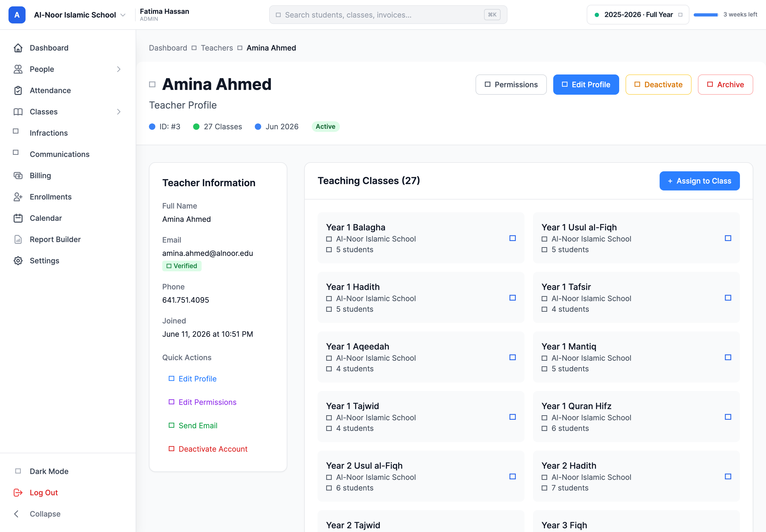Click term progress bar near 3 weeks left
The image size is (766, 532).
706,15
